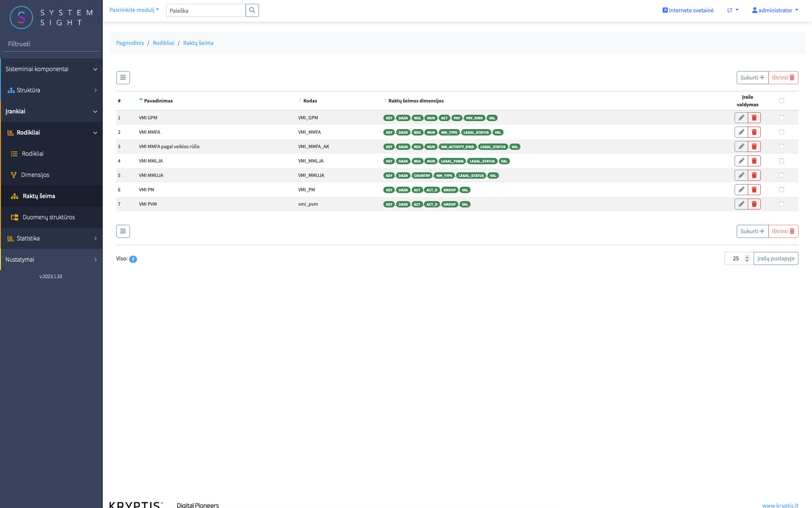Expand Nustatymai sidebar menu

(51, 260)
